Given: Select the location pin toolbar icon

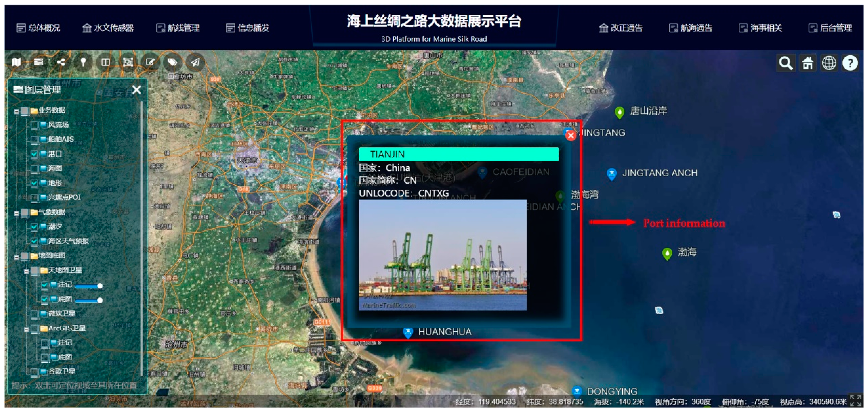Looking at the screenshot, I should 83,62.
